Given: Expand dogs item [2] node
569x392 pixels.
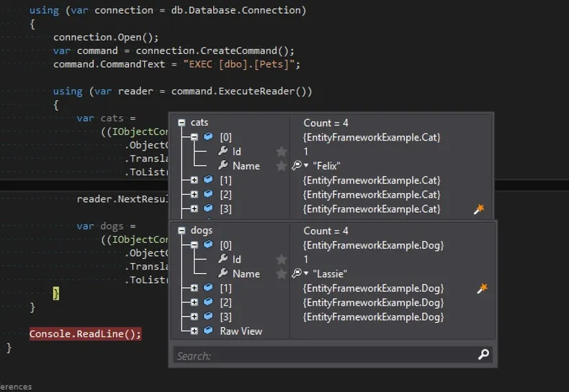Looking at the screenshot, I should [194, 303].
